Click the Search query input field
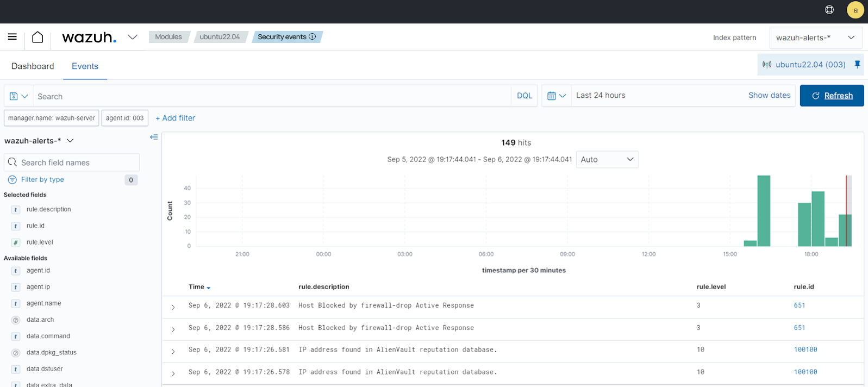 272,96
